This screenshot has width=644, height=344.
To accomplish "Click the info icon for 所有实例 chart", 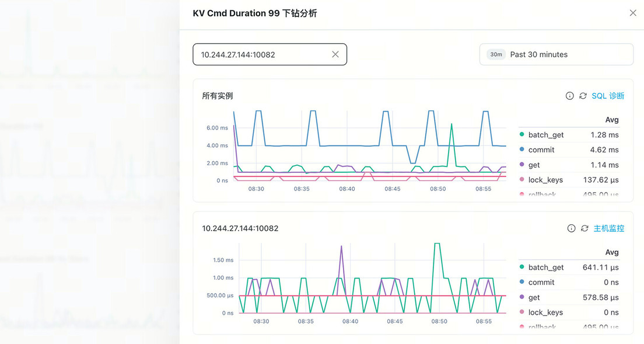I will click(x=569, y=96).
